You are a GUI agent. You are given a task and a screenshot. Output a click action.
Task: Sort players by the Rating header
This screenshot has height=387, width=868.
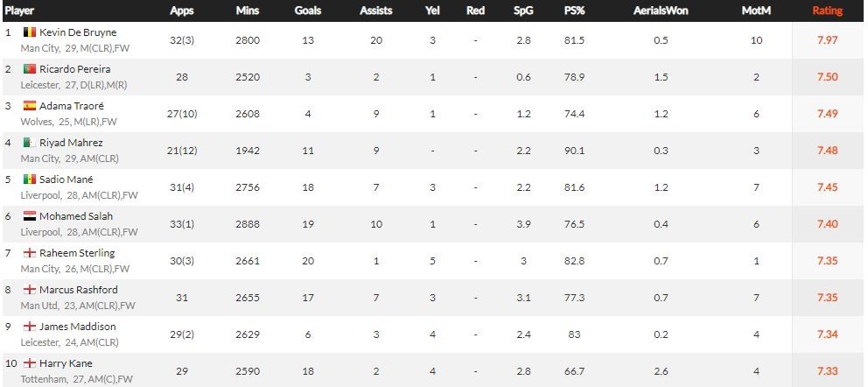(827, 11)
